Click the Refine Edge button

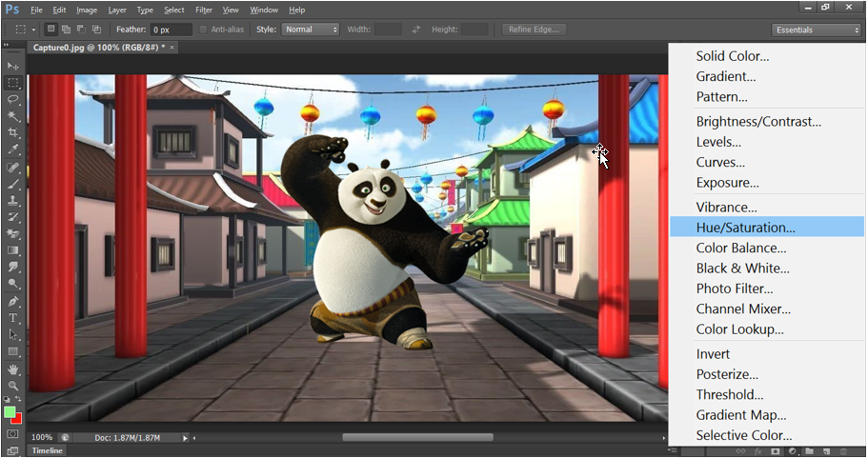[534, 30]
